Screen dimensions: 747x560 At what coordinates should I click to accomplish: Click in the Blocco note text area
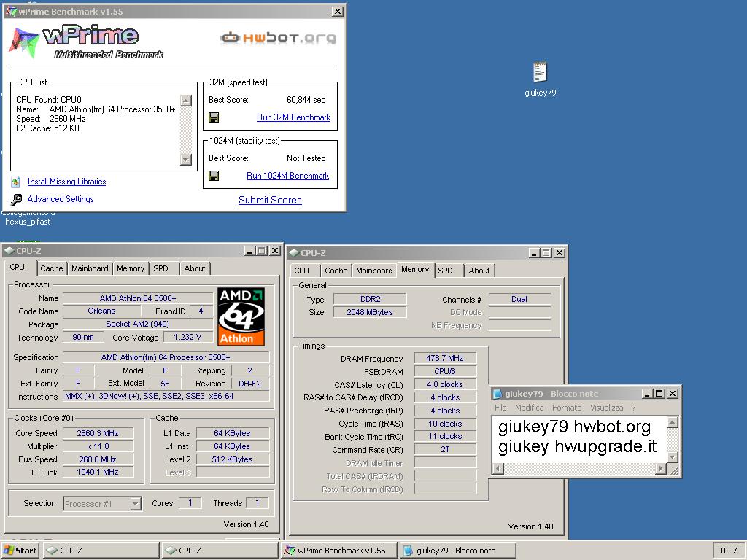[x=578, y=439]
